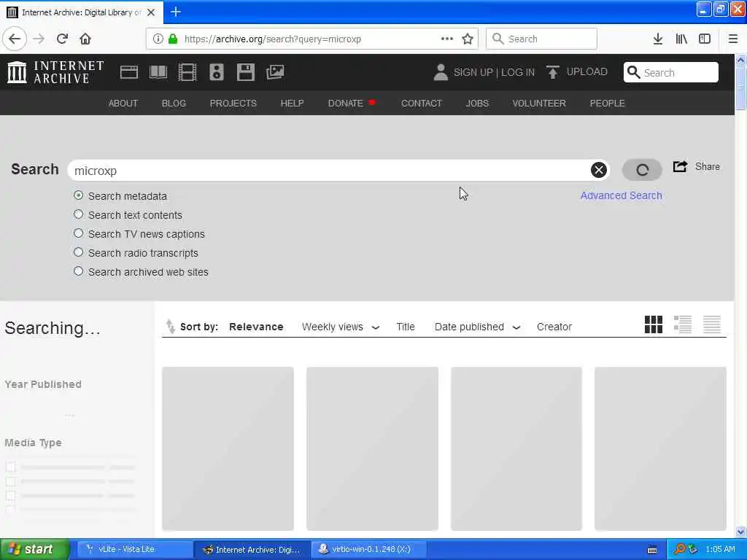
Task: Click the Firefox toolbar Search field
Action: (541, 39)
